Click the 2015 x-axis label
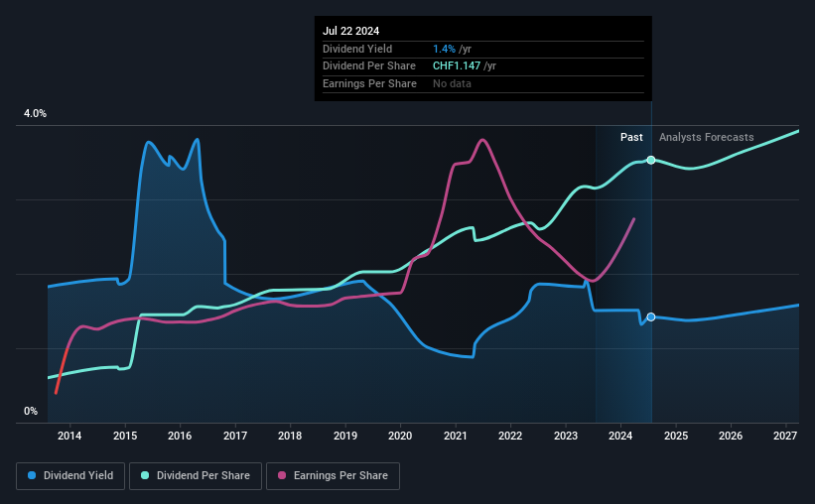The image size is (815, 504). point(125,436)
